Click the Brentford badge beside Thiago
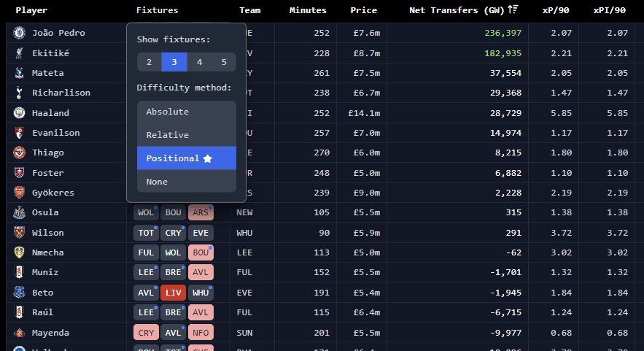This screenshot has width=644, height=351. [19, 153]
